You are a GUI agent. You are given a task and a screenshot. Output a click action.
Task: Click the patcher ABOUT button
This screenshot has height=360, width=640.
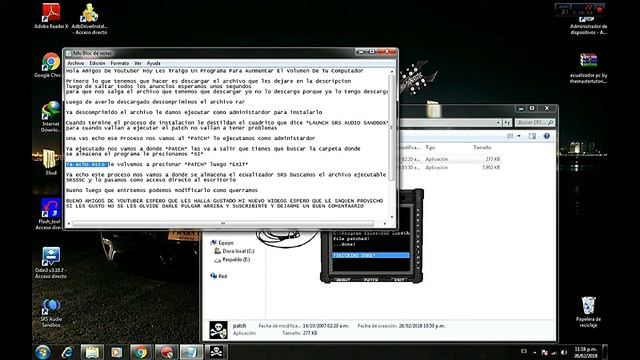click(x=342, y=280)
